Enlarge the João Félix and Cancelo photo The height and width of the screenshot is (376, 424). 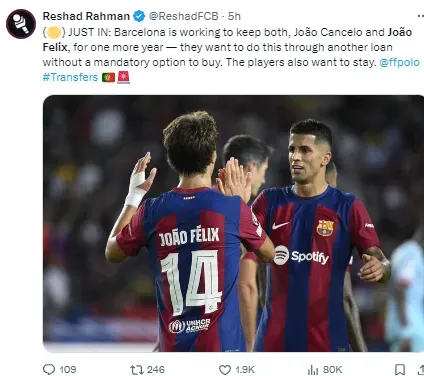[x=233, y=223]
